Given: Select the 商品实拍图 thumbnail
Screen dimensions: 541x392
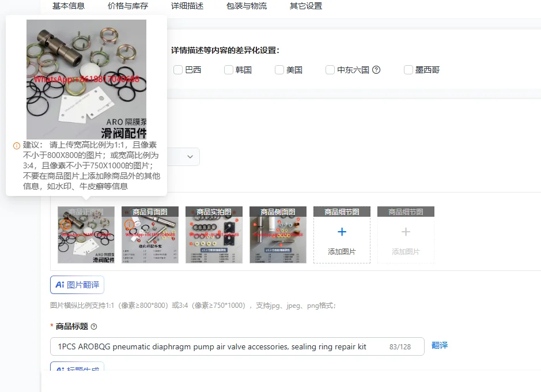Looking at the screenshot, I should click(x=214, y=235).
